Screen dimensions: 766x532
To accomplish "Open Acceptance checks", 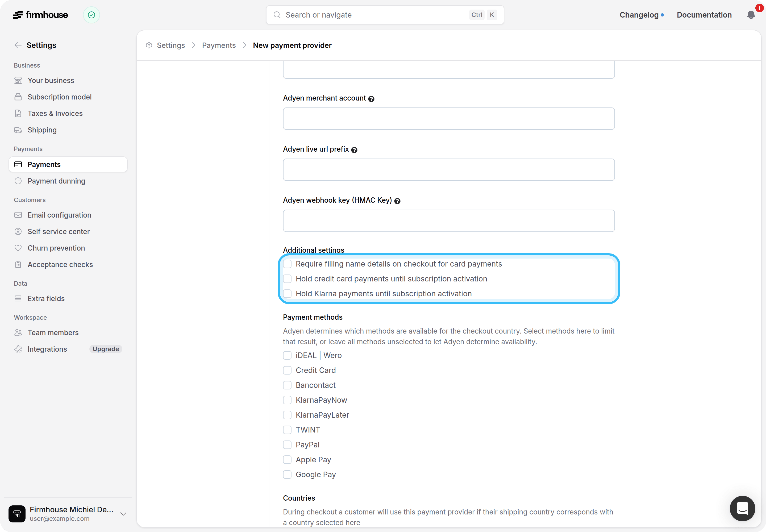I will tap(68, 265).
